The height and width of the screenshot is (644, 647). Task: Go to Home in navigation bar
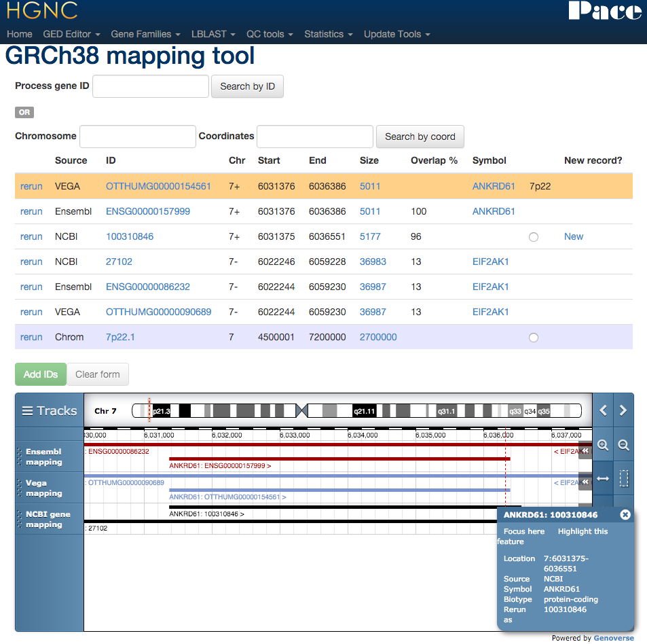click(x=20, y=34)
